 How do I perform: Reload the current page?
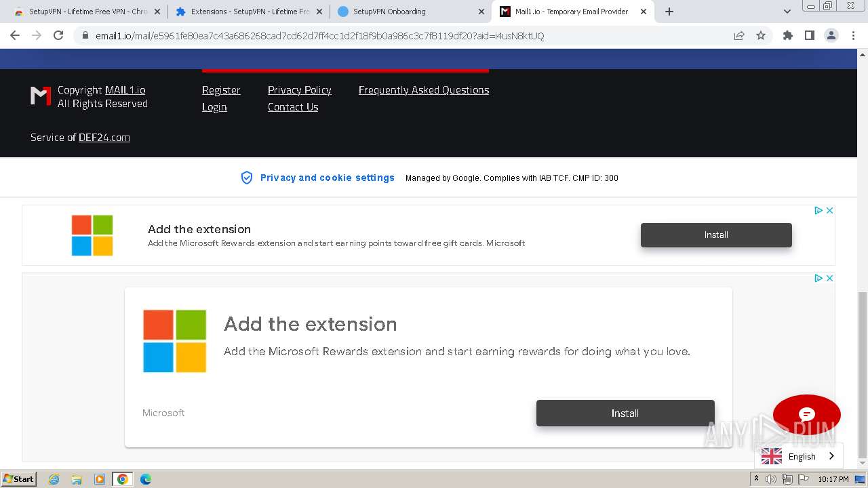(x=58, y=35)
